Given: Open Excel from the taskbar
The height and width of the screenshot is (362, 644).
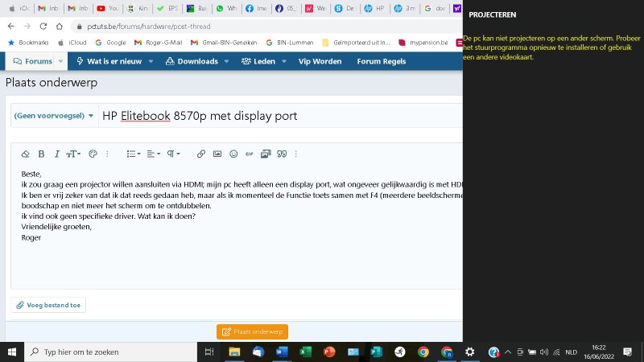Looking at the screenshot, I should 305,352.
